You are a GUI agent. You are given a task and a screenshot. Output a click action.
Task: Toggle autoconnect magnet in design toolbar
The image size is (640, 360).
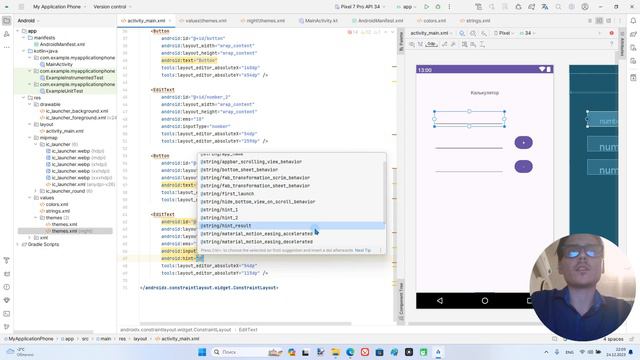pyautogui.click(x=420, y=44)
